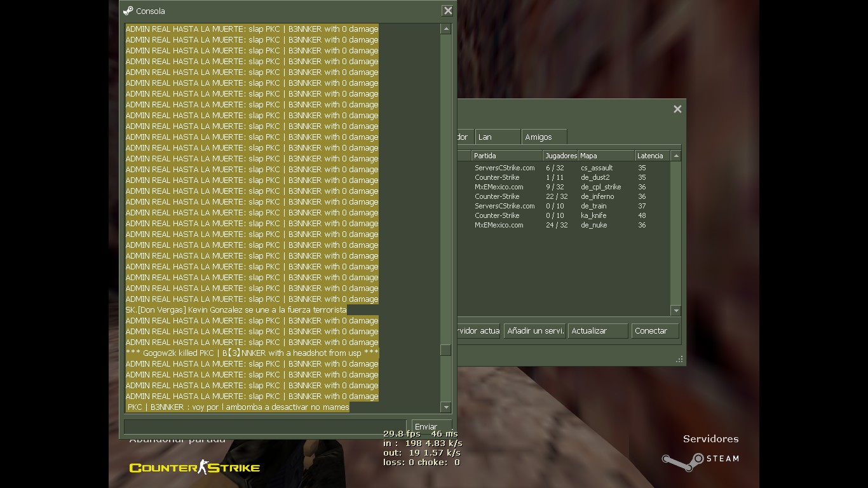Select ServersCStrike.com cs_assault server row
The image size is (868, 488).
click(x=563, y=168)
